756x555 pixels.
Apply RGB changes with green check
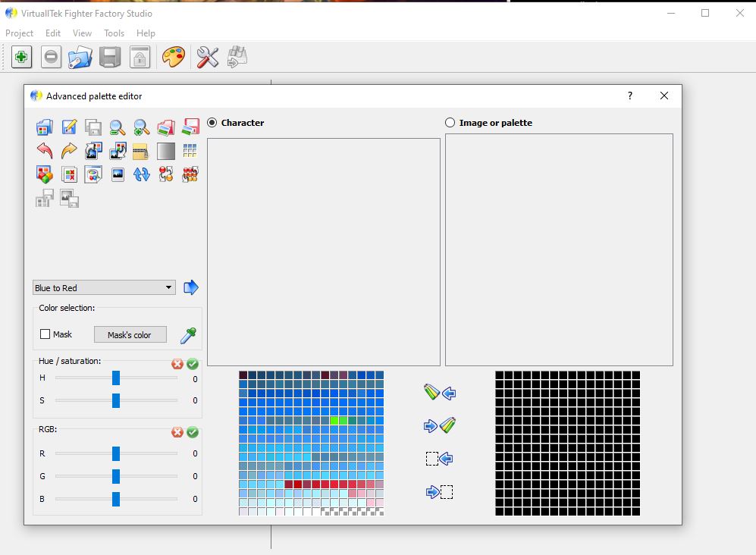click(193, 432)
